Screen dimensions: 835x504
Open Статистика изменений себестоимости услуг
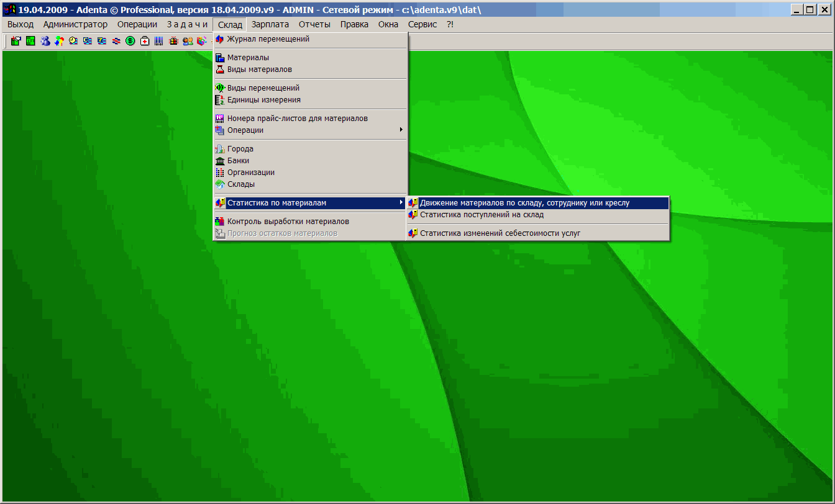click(x=500, y=233)
